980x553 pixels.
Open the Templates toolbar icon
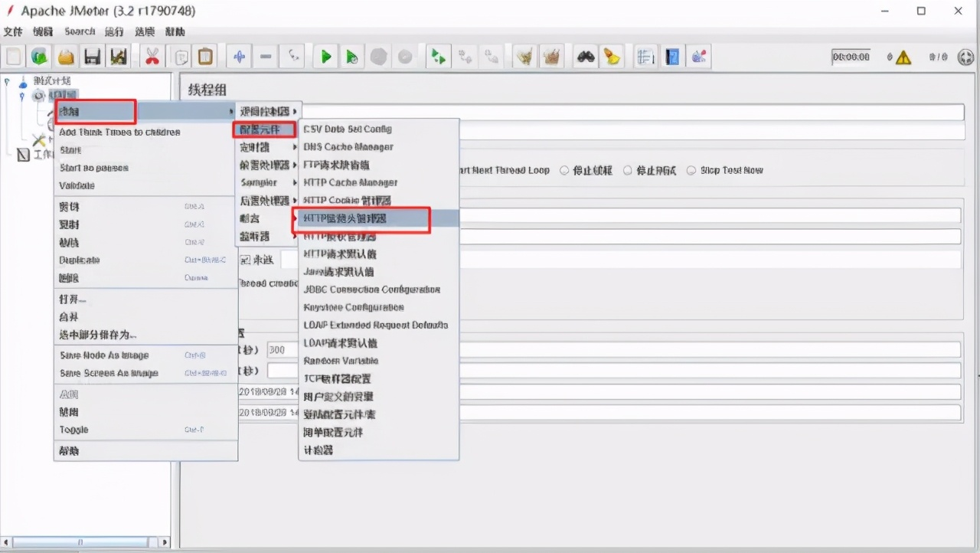(40, 57)
